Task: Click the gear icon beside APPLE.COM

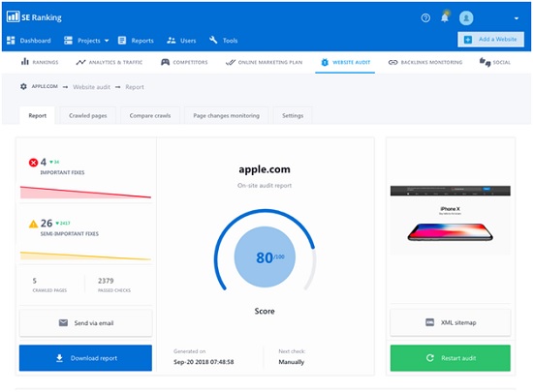Action: tap(23, 86)
